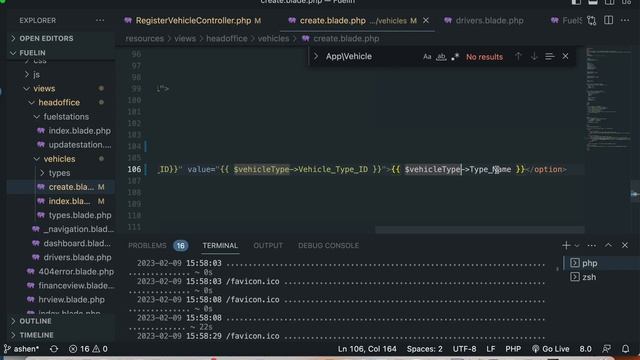
Task: Toggle Use Regular Expression in find widget
Action: 455,57
